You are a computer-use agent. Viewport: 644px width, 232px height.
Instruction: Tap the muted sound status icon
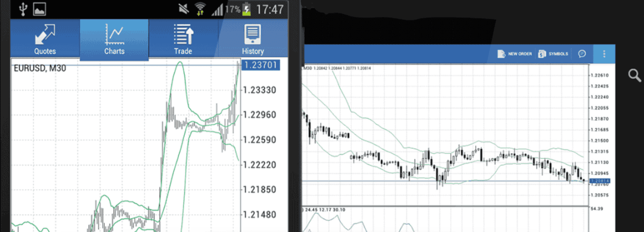[x=184, y=9]
